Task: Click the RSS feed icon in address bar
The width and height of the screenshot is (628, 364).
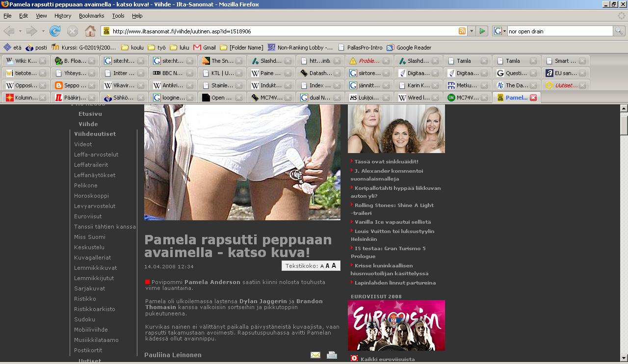Action: pyautogui.click(x=462, y=31)
